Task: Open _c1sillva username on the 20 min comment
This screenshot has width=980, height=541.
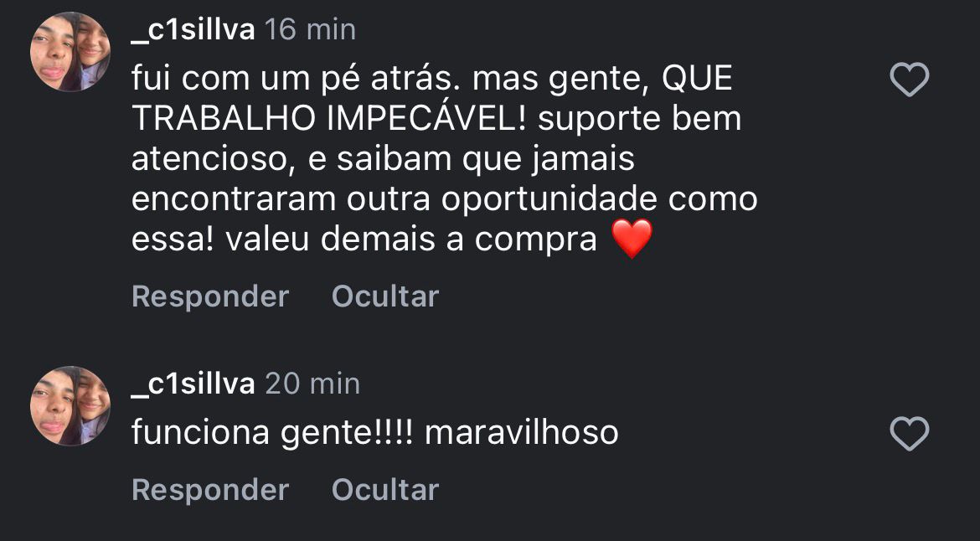Action: pyautogui.click(x=193, y=384)
